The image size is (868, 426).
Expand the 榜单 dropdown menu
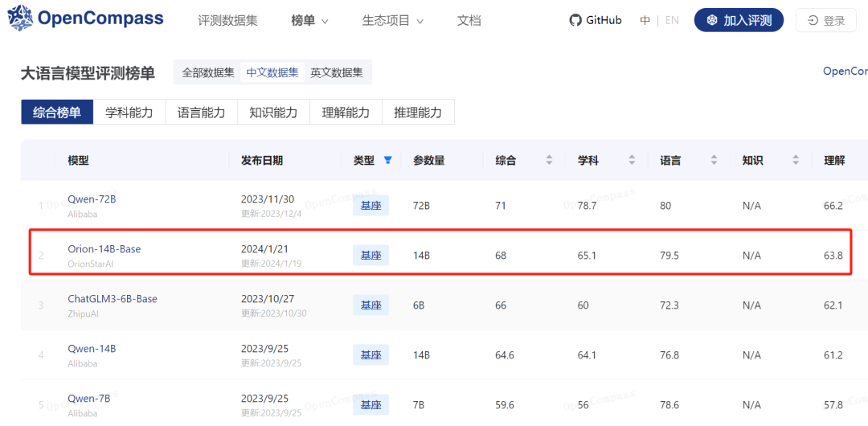click(x=309, y=21)
